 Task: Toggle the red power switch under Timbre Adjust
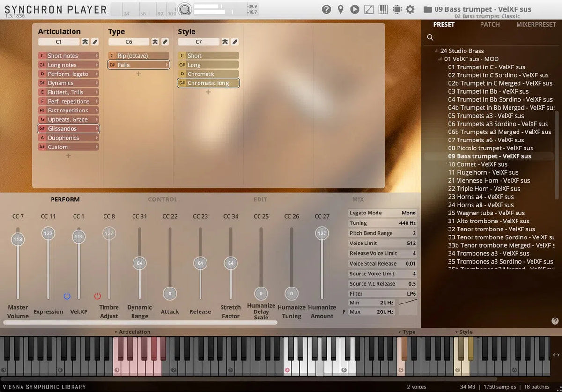click(x=97, y=296)
